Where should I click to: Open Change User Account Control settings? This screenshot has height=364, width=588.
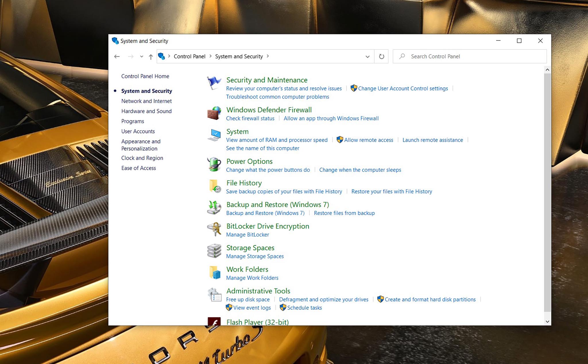[403, 88]
